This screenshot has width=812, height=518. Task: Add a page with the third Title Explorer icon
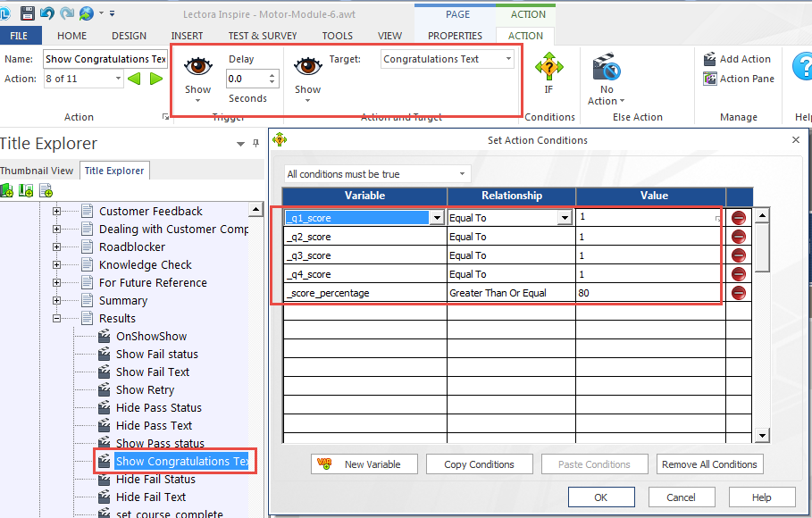46,191
